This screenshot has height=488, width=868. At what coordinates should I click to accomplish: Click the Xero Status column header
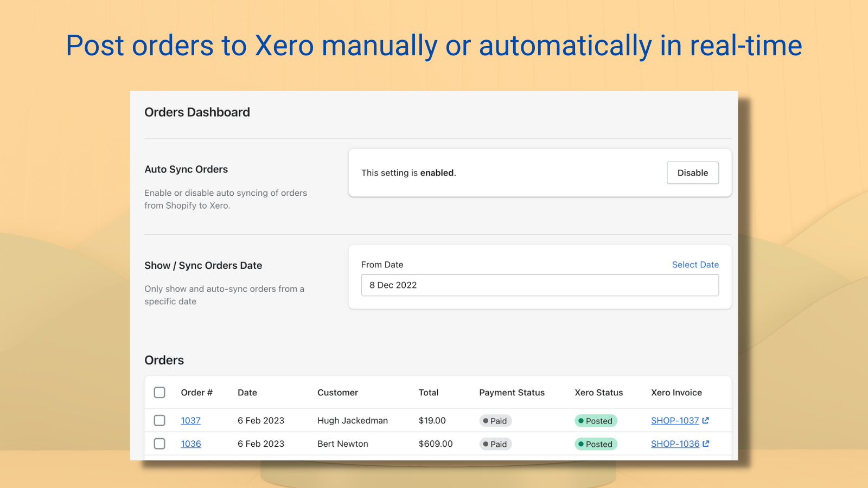click(x=598, y=393)
